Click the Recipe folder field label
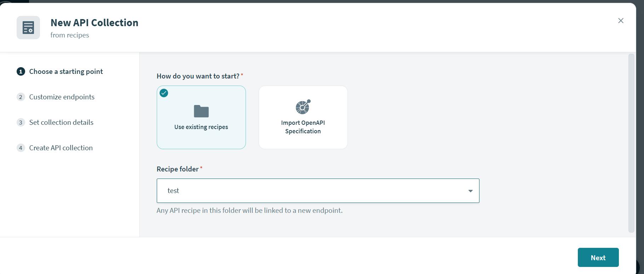Image resolution: width=644 pixels, height=274 pixels. (x=178, y=169)
